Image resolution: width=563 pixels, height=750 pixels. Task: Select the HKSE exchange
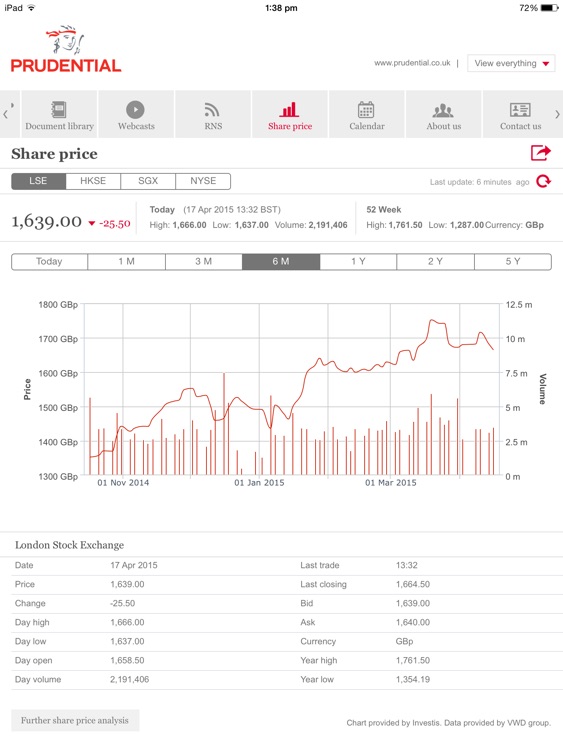tap(93, 181)
